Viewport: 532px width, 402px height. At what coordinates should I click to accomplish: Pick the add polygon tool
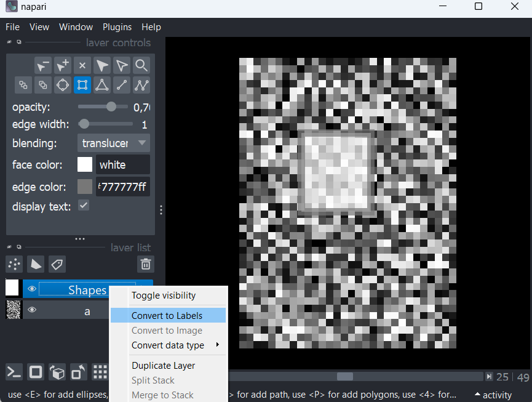101,85
